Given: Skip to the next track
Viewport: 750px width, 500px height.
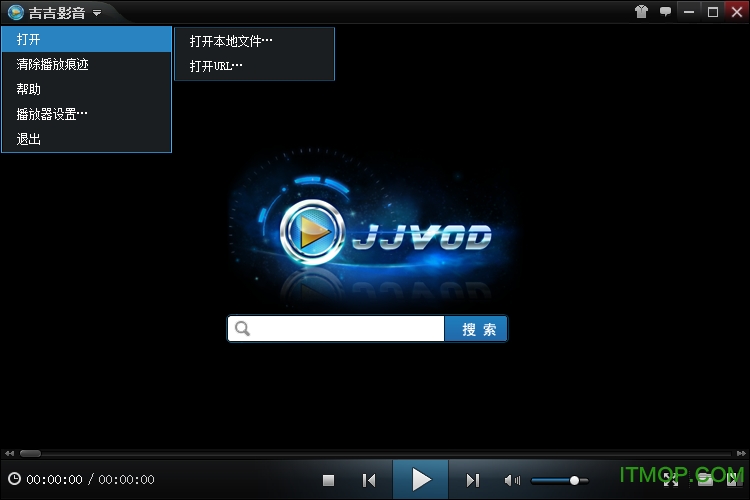Looking at the screenshot, I should point(473,480).
